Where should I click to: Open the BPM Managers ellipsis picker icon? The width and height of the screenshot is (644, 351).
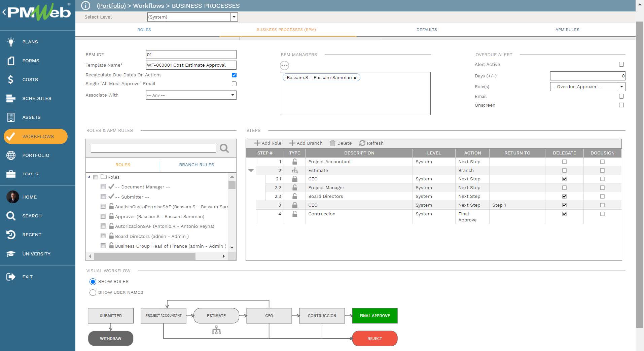[285, 65]
